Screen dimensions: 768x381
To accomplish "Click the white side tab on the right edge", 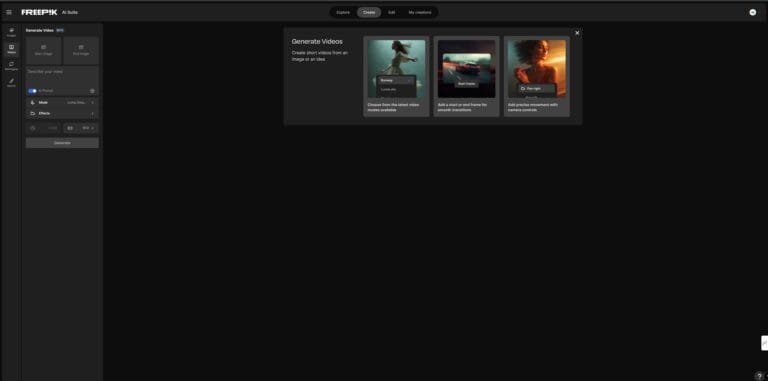I will click(x=765, y=343).
